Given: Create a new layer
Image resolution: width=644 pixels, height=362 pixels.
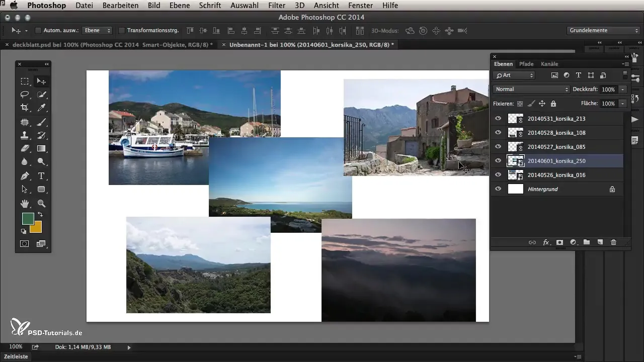Looking at the screenshot, I should tap(600, 242).
